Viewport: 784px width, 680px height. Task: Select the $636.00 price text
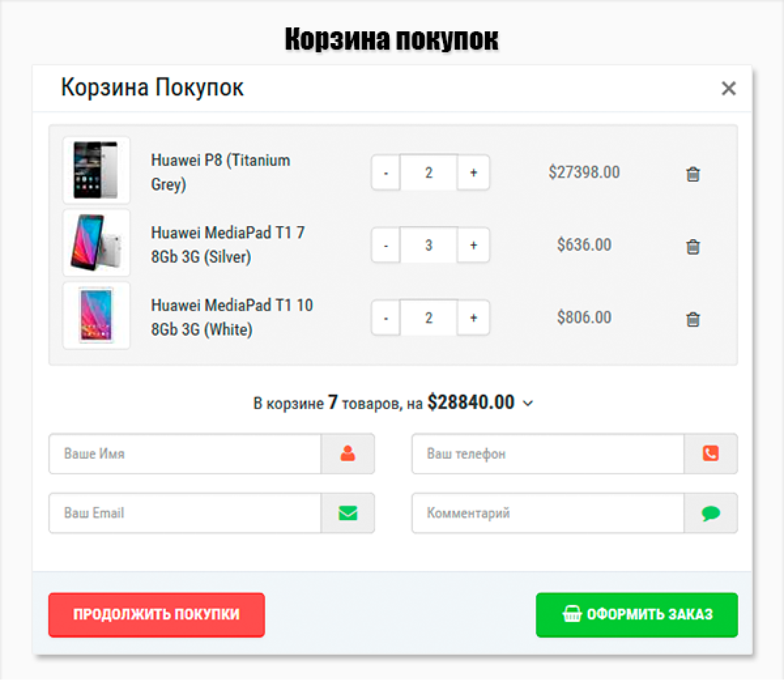[584, 245]
